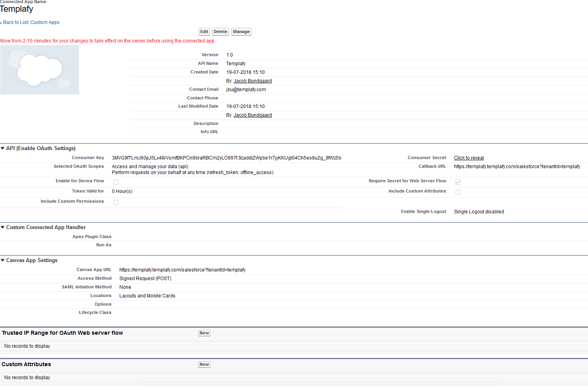The image size is (588, 387).
Task: Open the Manage button
Action: tap(241, 32)
